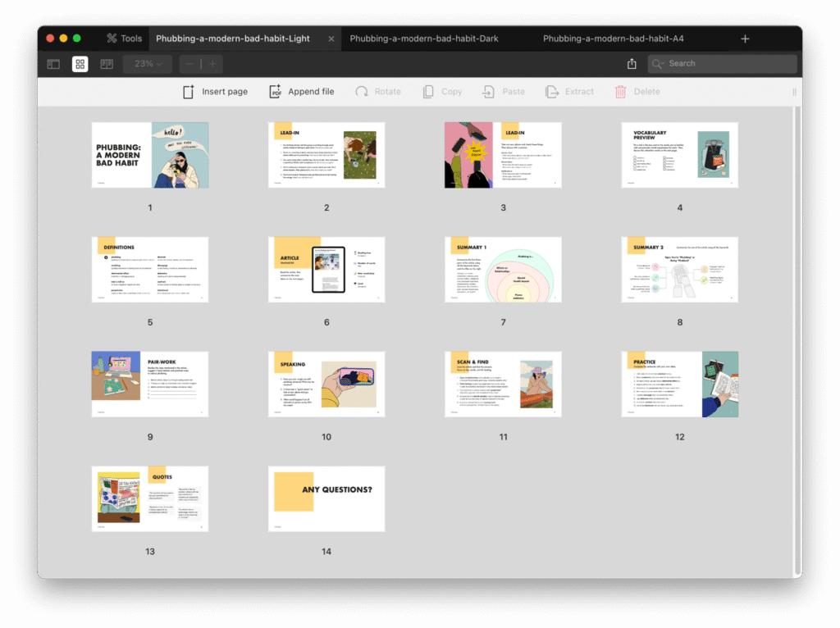Switch to two-page reading view
This screenshot has height=628, width=840.
(x=107, y=64)
